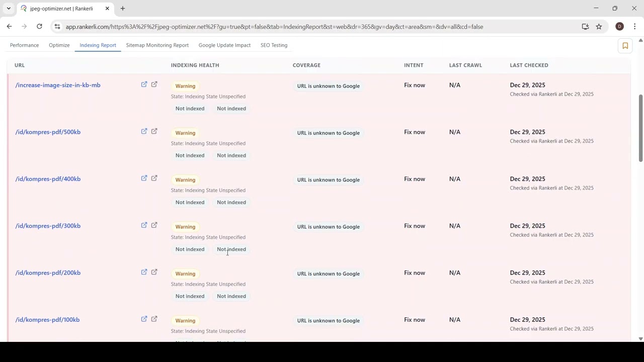Click blue external-link icon beside /id/kompres-pdf/100kb
The image size is (644, 362).
click(144, 319)
